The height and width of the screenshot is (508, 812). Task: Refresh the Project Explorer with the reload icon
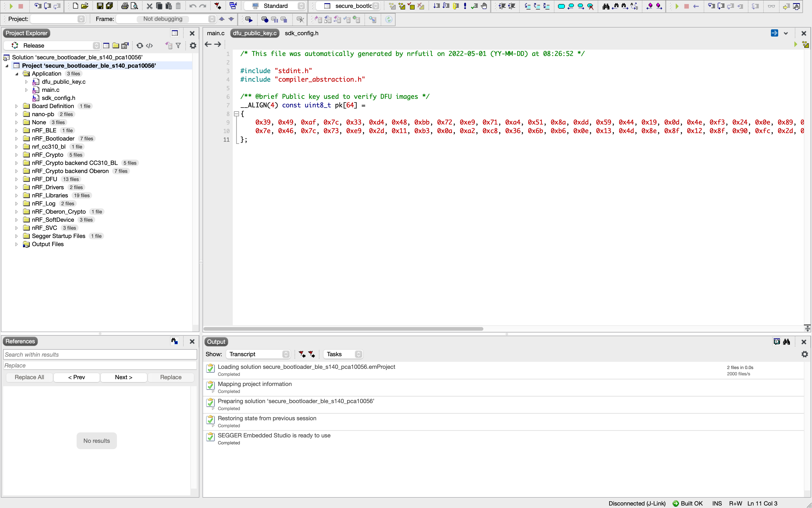click(140, 45)
